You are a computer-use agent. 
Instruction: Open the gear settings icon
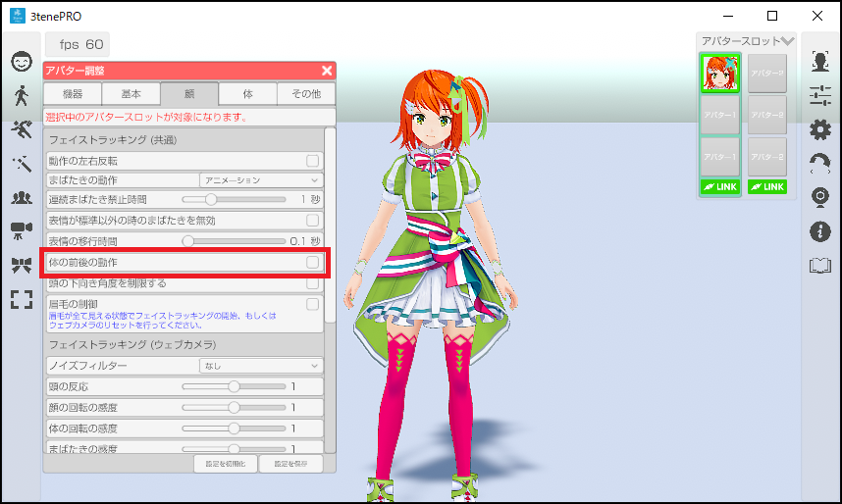[820, 129]
